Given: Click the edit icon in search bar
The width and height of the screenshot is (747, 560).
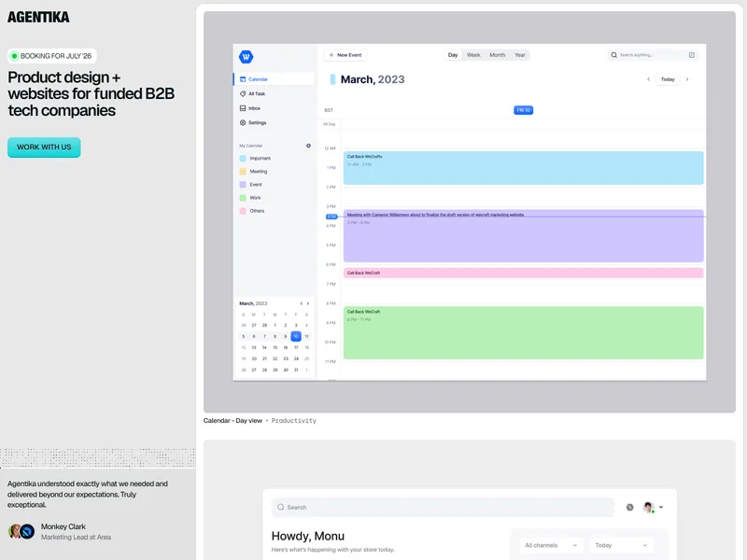Looking at the screenshot, I should 692,55.
